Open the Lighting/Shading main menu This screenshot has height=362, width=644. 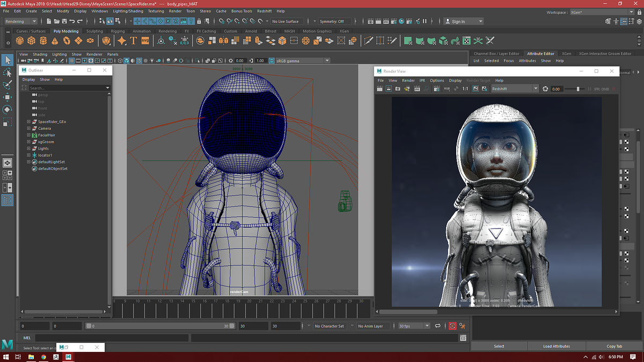[128, 11]
